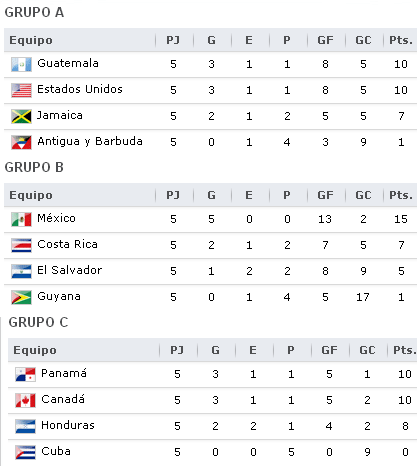
Task: Click the Cuba flag icon
Action: click(25, 452)
